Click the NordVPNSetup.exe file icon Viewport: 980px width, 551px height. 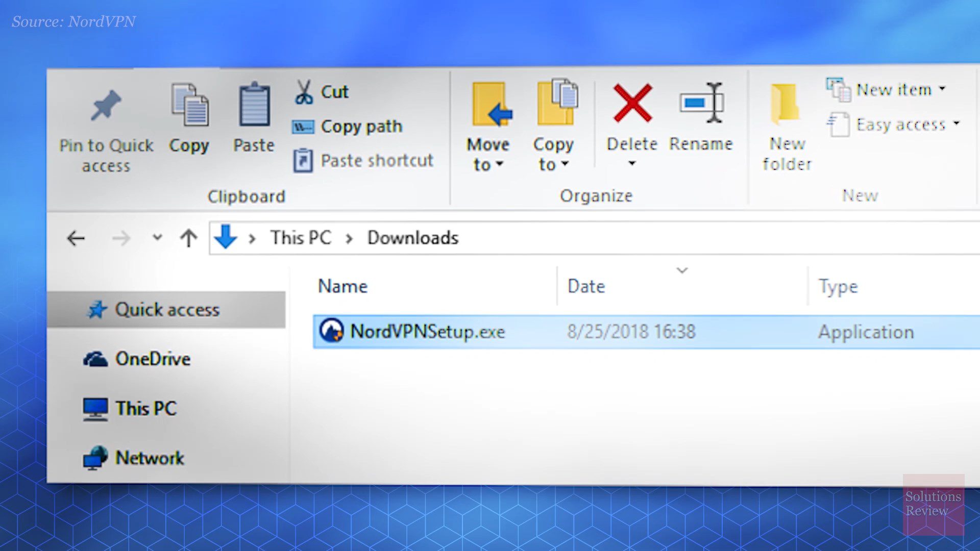point(331,331)
